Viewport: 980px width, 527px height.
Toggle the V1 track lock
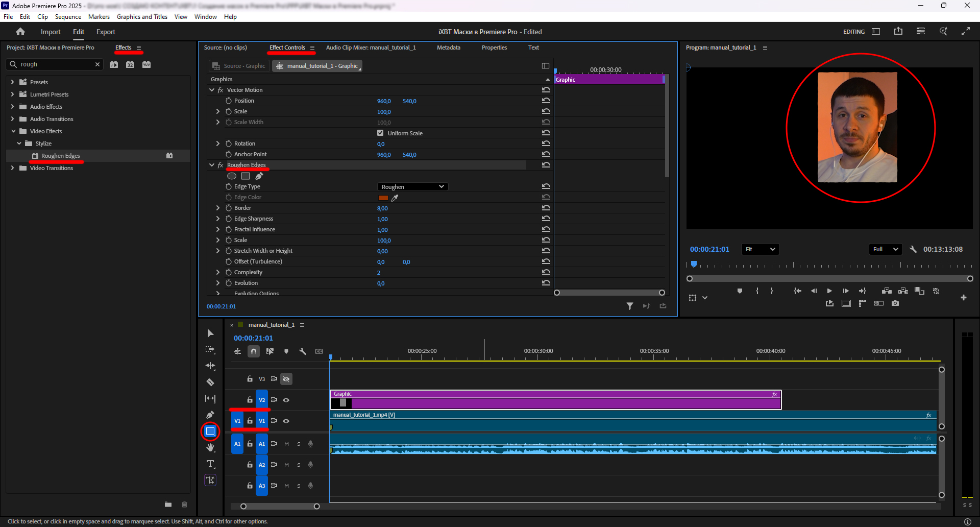250,421
